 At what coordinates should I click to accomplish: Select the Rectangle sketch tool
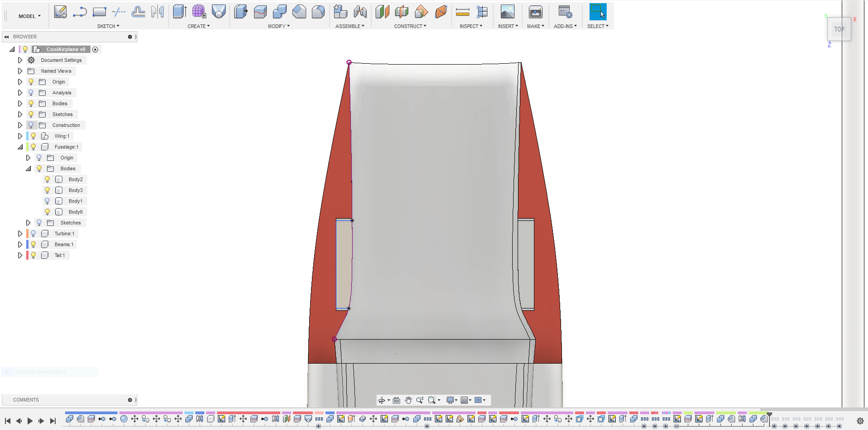[x=99, y=12]
